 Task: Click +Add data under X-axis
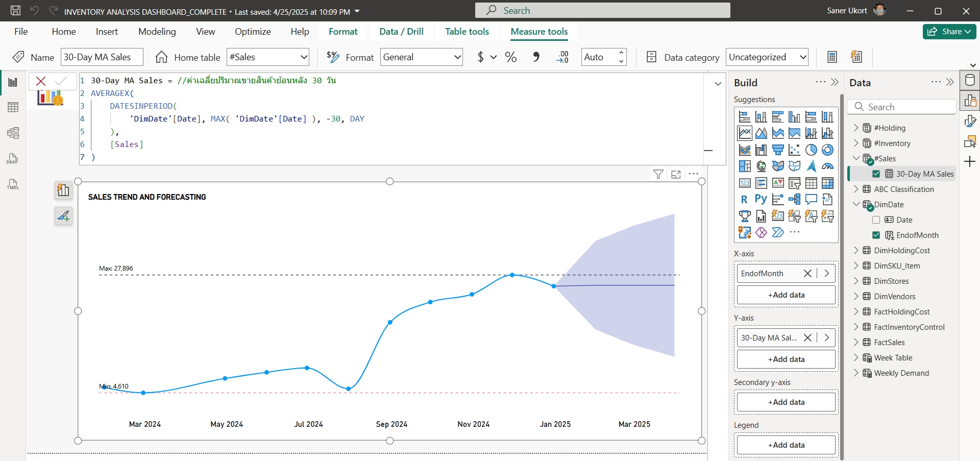tap(786, 295)
